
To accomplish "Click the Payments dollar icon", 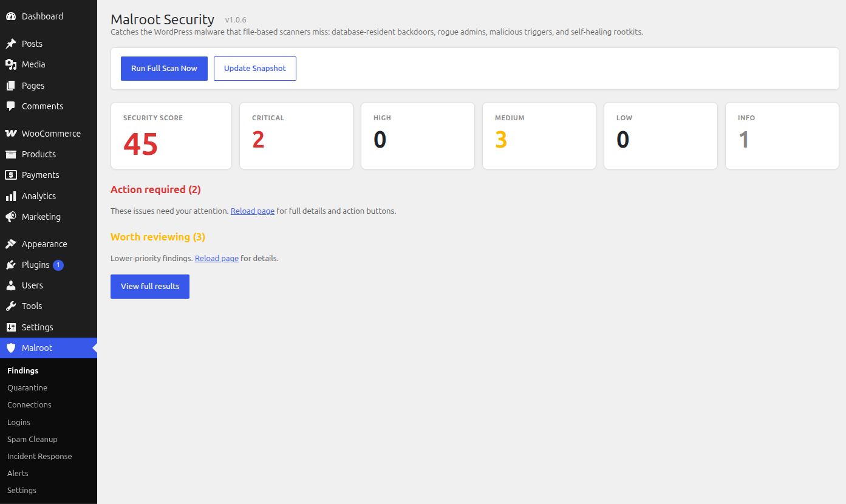I will [x=11, y=175].
